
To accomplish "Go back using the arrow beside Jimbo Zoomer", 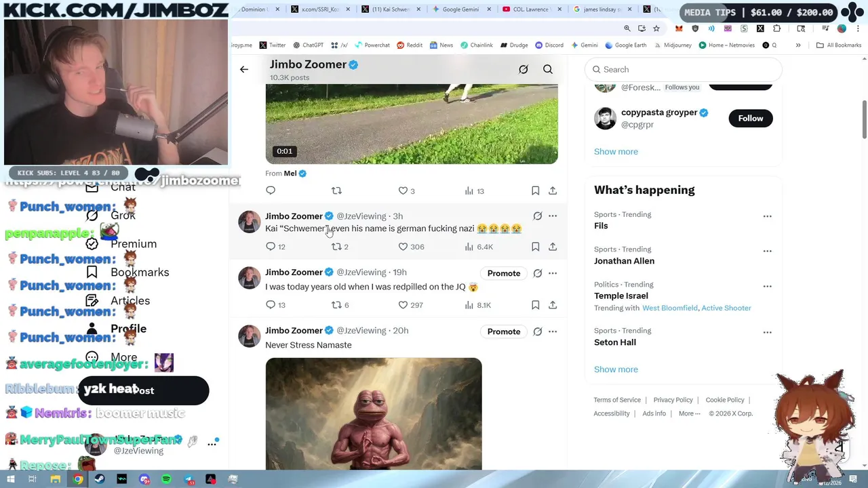I will click(x=244, y=69).
